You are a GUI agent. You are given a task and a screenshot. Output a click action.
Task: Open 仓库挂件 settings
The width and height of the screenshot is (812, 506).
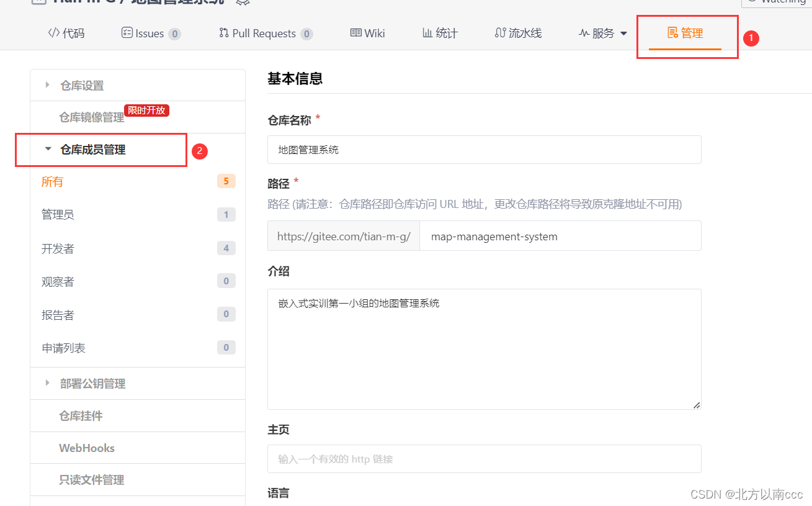coord(138,416)
